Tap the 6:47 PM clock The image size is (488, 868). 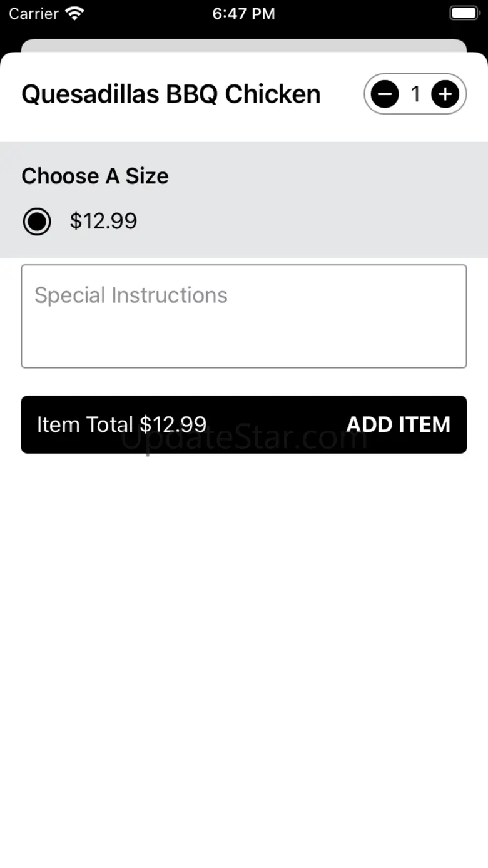(x=243, y=14)
